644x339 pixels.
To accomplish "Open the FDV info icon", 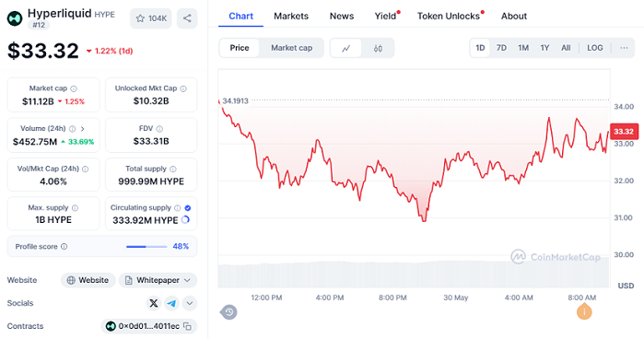I will pos(159,129).
